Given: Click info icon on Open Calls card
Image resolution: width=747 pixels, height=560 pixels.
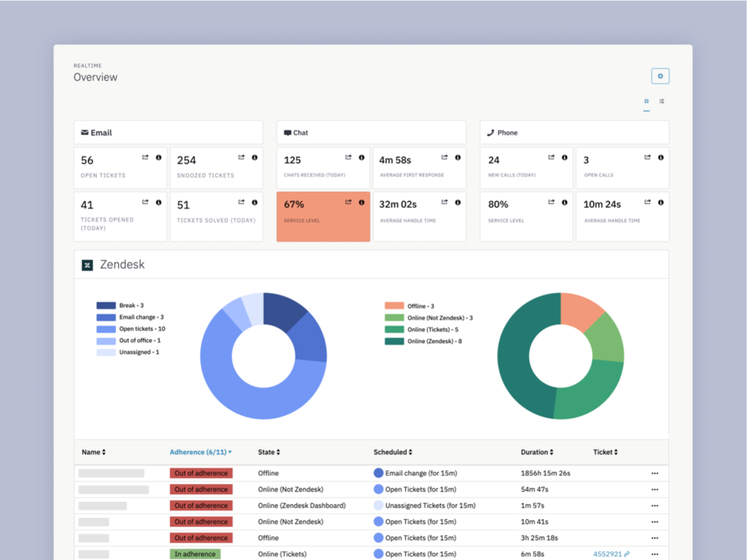Looking at the screenshot, I should coord(661,157).
